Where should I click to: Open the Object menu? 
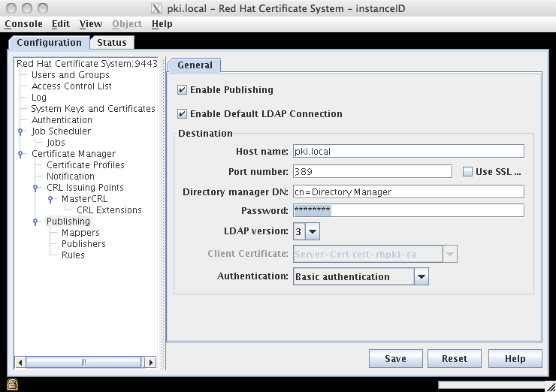pyautogui.click(x=127, y=24)
